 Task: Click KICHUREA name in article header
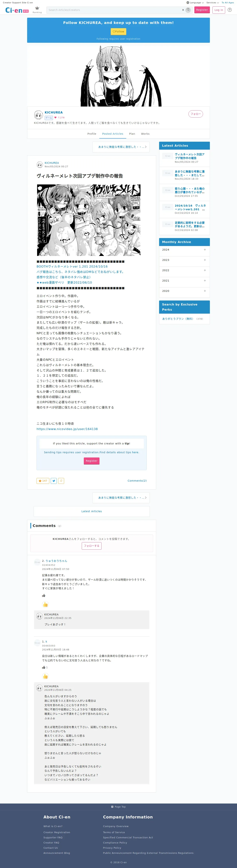[x=52, y=163]
